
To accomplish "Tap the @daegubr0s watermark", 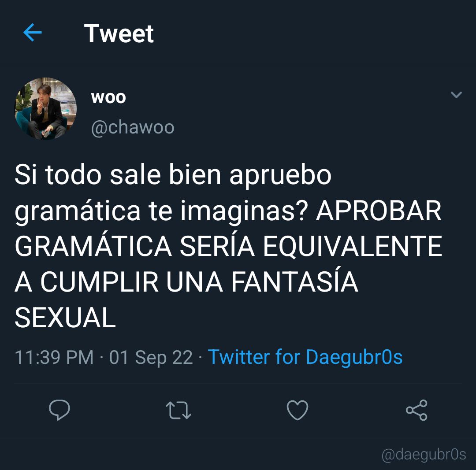I will coord(424,454).
